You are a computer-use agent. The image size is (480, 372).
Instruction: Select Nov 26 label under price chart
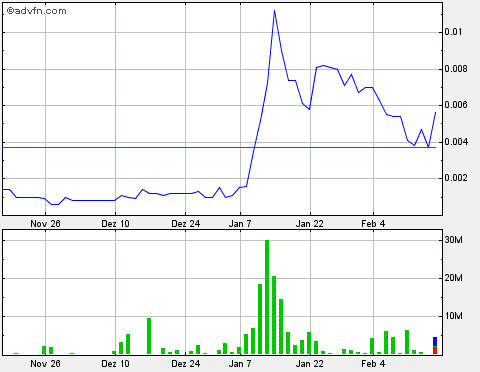coord(45,224)
